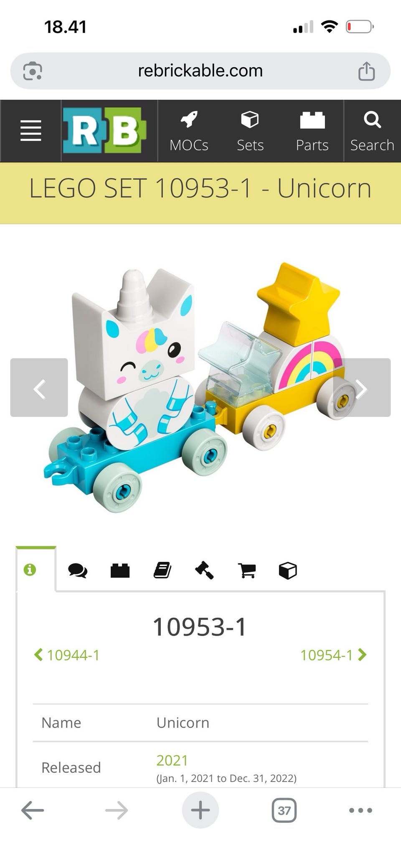Screen dimensions: 401x868
Task: Open the Parts brick section
Action: click(x=312, y=131)
